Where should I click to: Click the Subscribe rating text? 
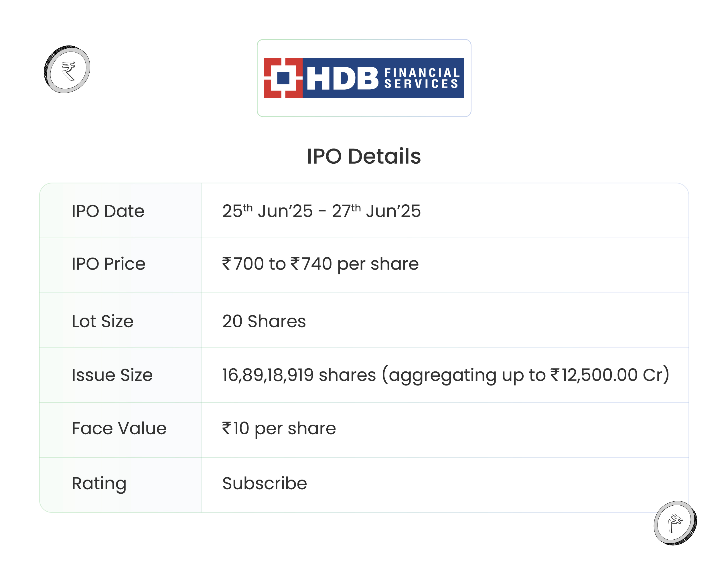(265, 483)
